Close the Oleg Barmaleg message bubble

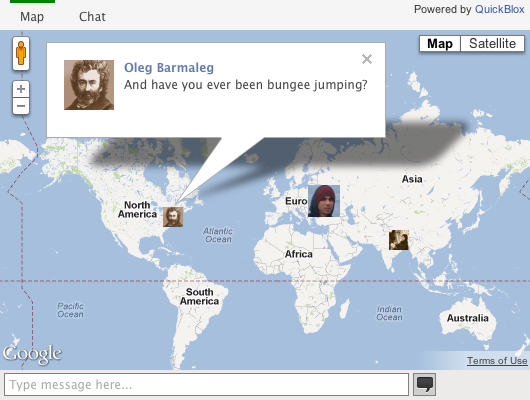pyautogui.click(x=367, y=59)
